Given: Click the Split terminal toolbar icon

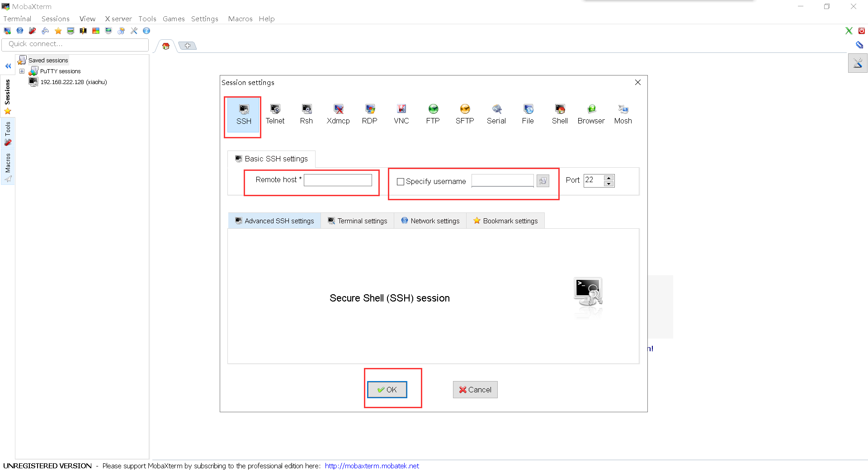Looking at the screenshot, I should coord(83,31).
